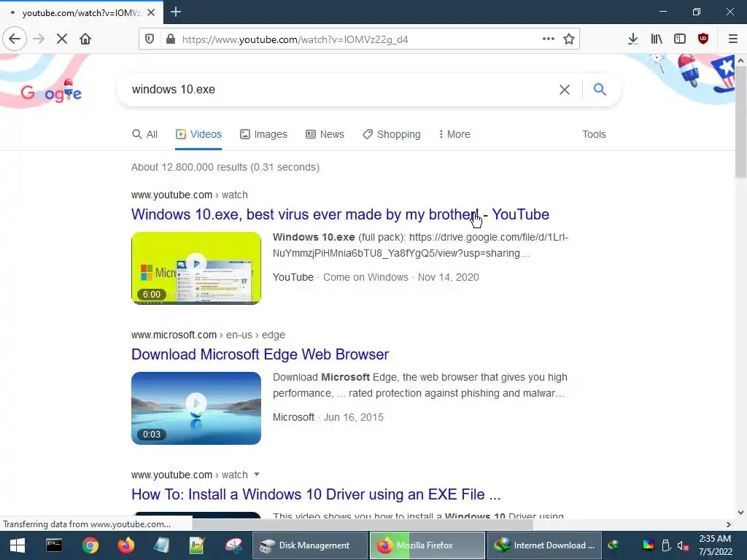Image resolution: width=747 pixels, height=560 pixels.
Task: Open the Command Prompt taskbar icon
Action: pyautogui.click(x=54, y=545)
